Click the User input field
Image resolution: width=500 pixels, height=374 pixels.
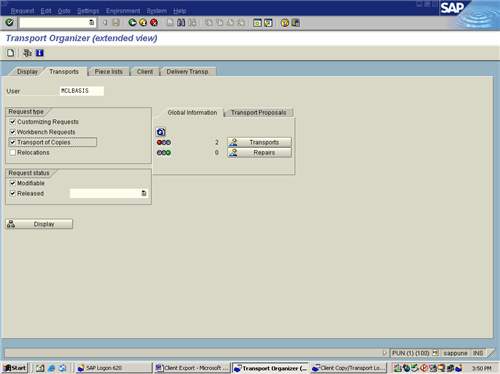82,91
